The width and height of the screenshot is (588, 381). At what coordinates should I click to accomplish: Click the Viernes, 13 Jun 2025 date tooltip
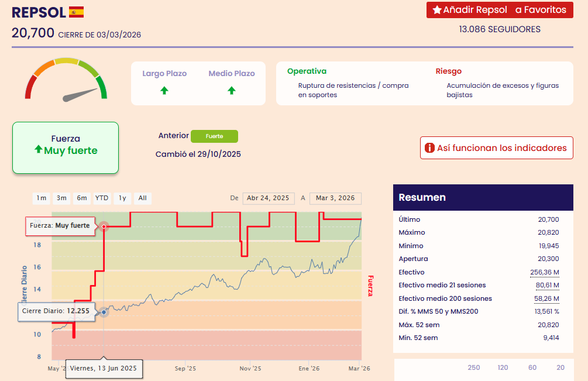[x=104, y=369]
